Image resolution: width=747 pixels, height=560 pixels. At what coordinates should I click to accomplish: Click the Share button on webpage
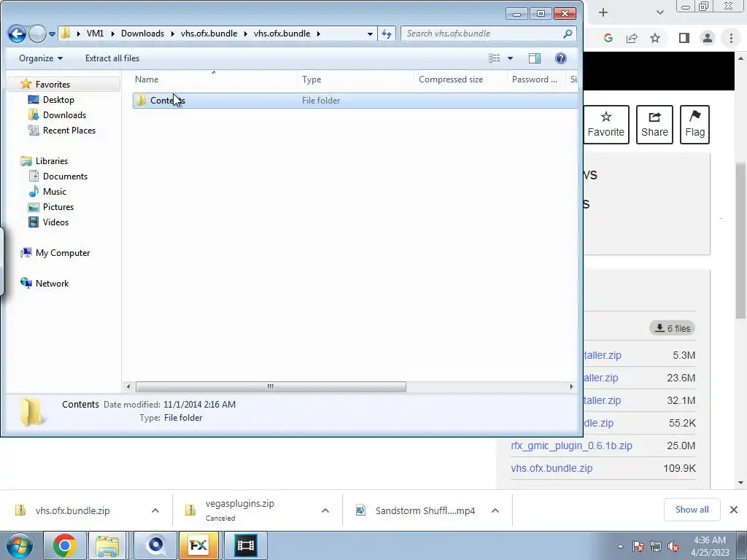tap(654, 125)
